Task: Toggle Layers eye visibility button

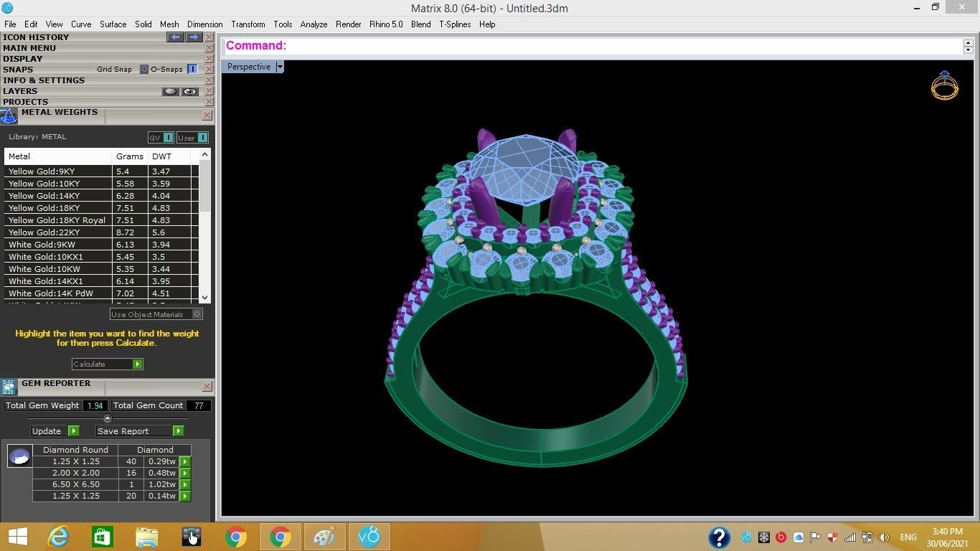Action: [x=189, y=92]
